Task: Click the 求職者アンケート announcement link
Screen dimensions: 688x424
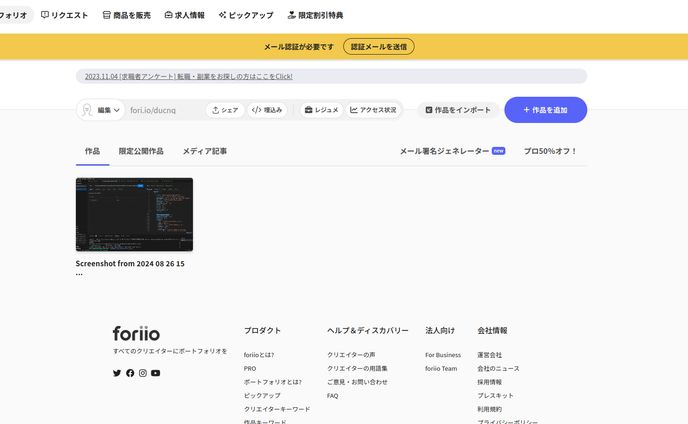Action: point(186,76)
